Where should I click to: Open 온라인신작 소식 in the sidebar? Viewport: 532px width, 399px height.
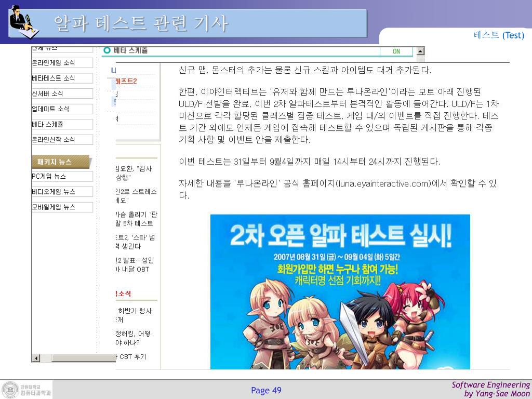[x=62, y=139]
